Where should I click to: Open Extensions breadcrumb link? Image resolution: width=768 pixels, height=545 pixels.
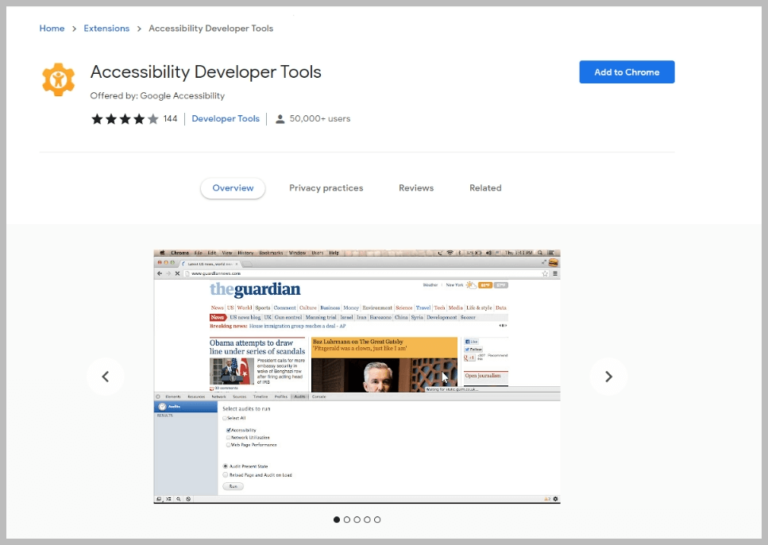point(106,28)
